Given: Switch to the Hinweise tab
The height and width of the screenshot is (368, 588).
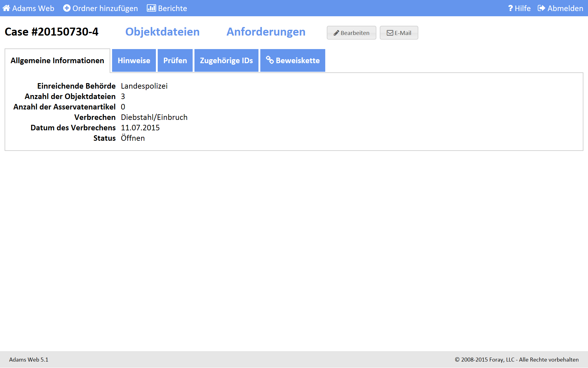Looking at the screenshot, I should tap(134, 61).
